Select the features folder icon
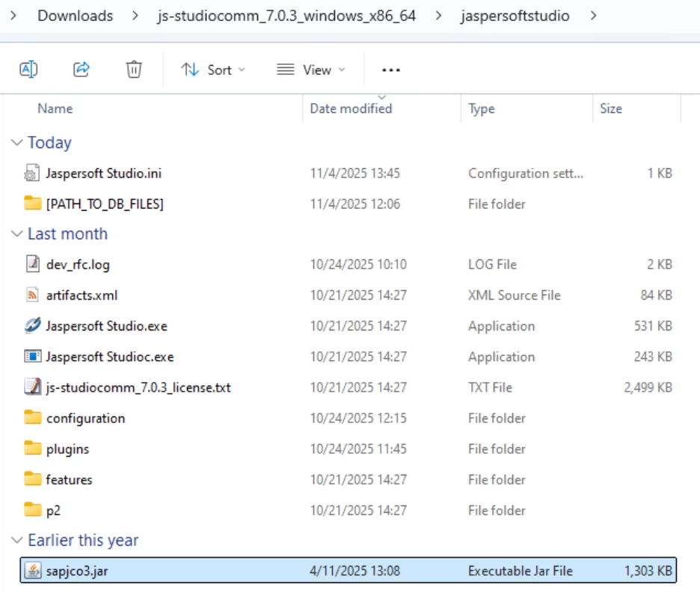 click(x=32, y=479)
